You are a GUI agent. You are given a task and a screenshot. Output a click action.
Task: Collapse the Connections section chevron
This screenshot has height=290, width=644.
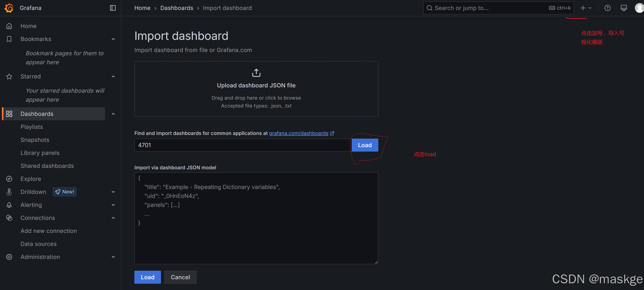pyautogui.click(x=113, y=218)
